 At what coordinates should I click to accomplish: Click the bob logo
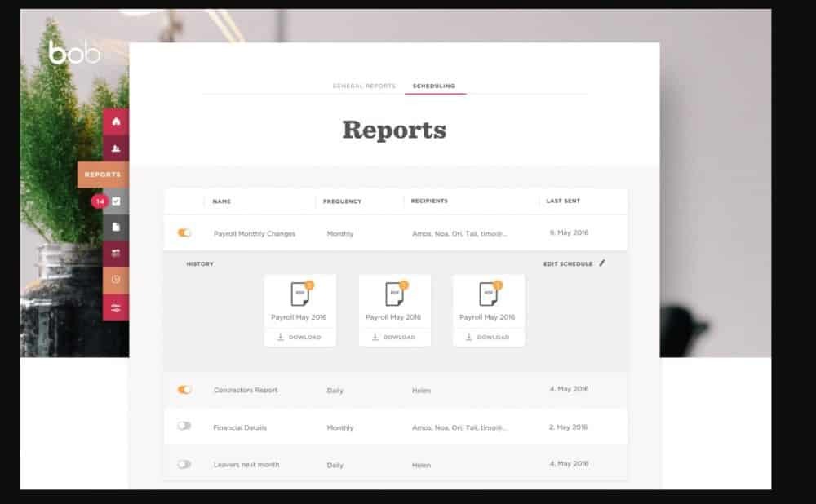(x=74, y=54)
